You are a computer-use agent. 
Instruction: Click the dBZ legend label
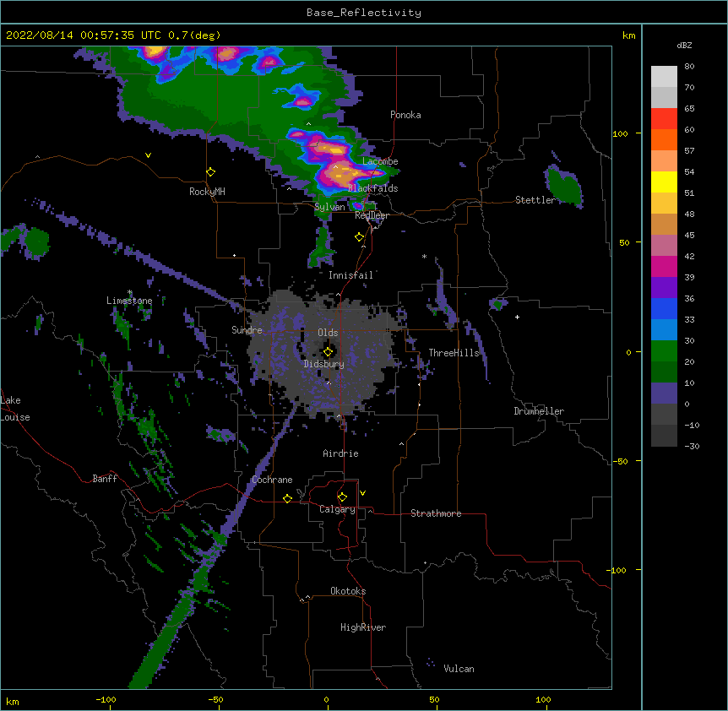[684, 45]
